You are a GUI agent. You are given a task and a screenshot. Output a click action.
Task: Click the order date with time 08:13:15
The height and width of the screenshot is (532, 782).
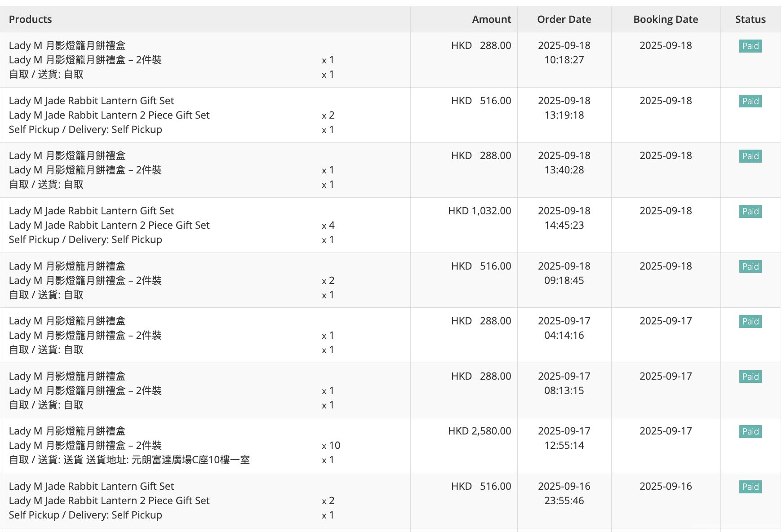coord(564,383)
